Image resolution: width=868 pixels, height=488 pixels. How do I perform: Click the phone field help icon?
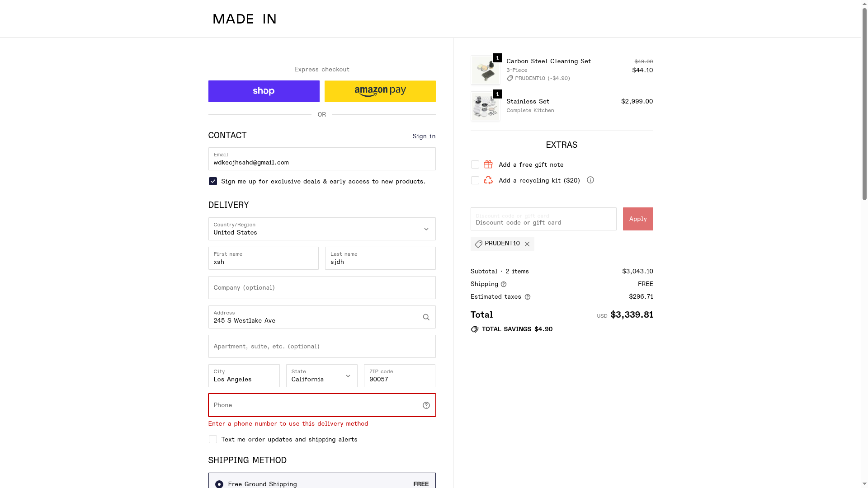(426, 405)
